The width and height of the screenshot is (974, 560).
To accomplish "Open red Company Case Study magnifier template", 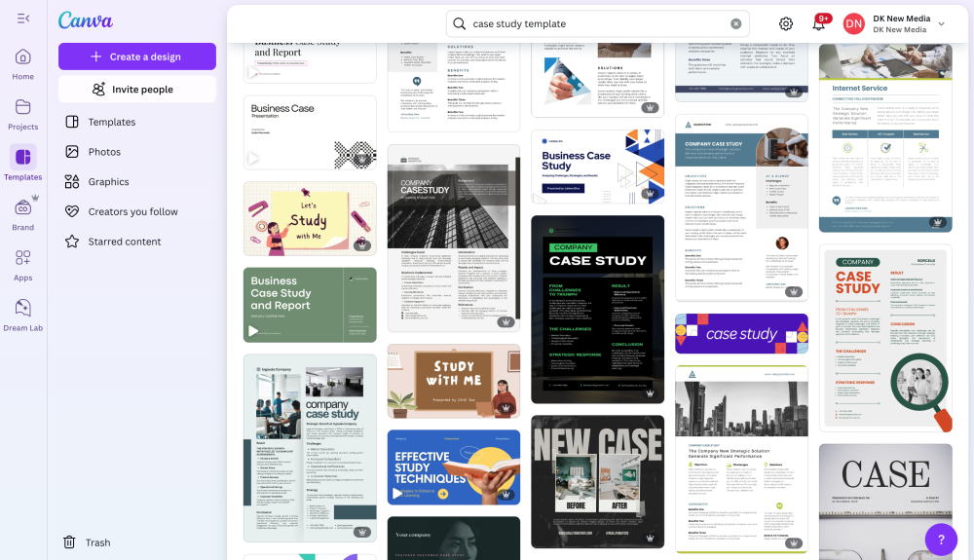I will [x=885, y=338].
